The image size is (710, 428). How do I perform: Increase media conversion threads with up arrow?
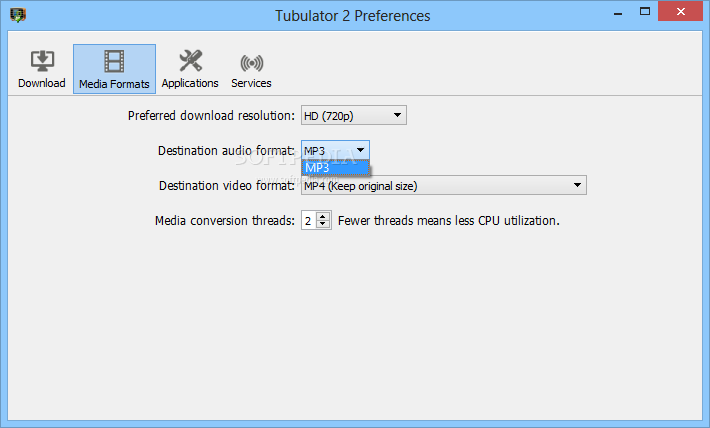pos(323,216)
